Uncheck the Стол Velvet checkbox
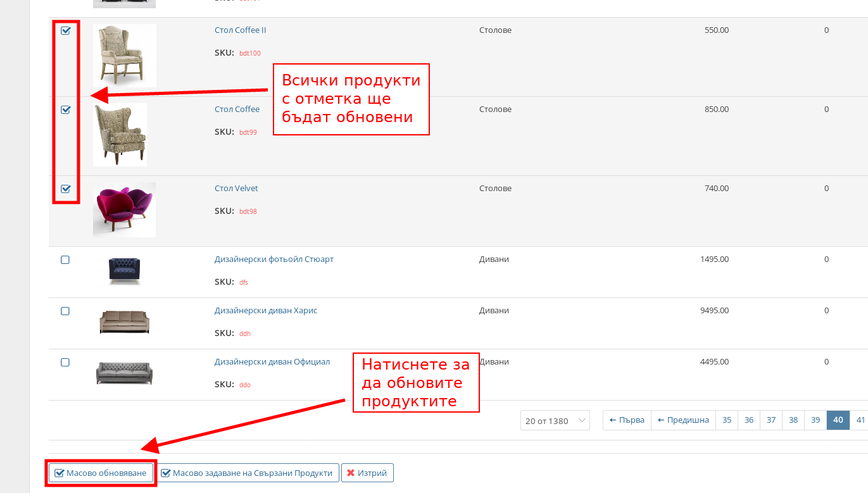Image resolution: width=868 pixels, height=493 pixels. [x=65, y=189]
